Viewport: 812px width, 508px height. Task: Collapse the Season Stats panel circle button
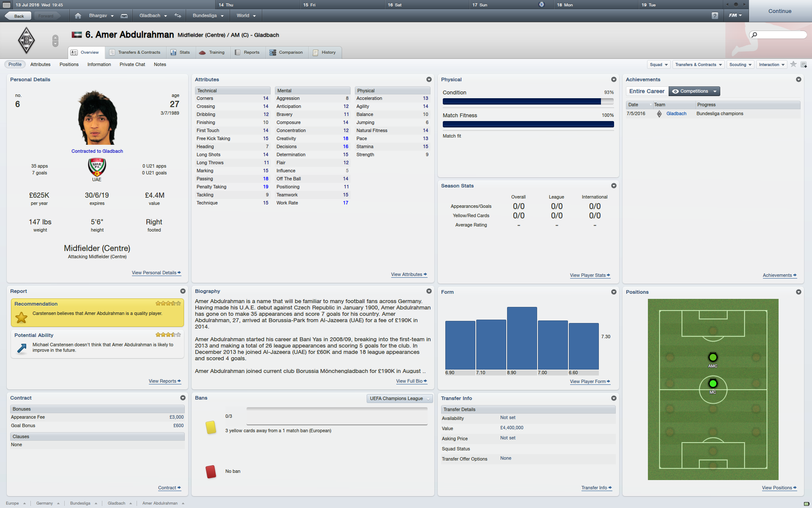point(614,186)
